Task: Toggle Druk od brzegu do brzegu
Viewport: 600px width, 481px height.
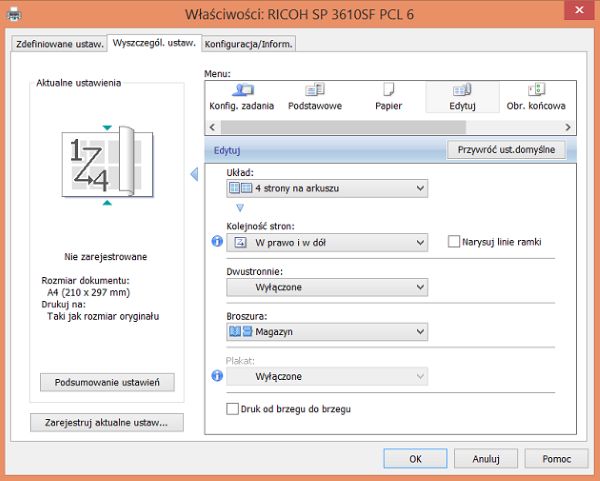Action: pos(232,409)
